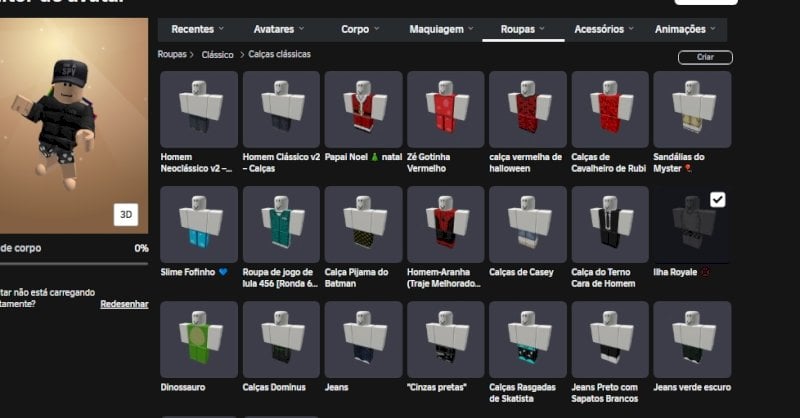Screen dimensions: 800x418
Task: Click the Zé Gotinha Vermelho label
Action: 429,162
